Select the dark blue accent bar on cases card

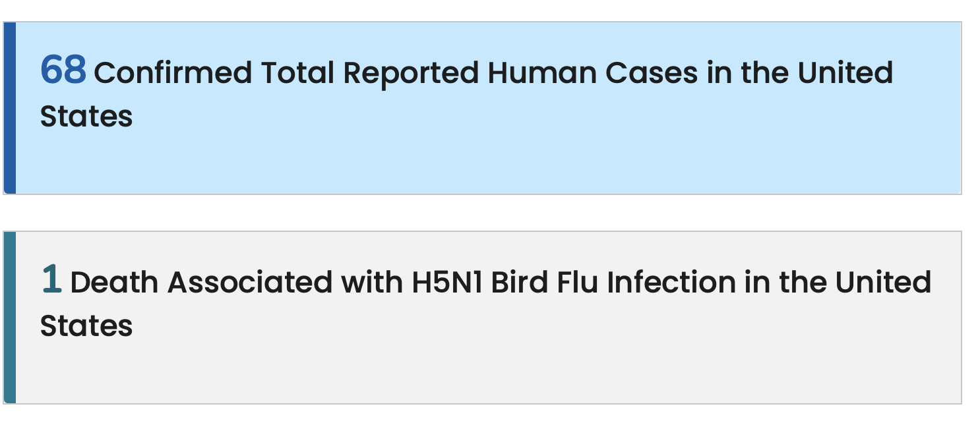pyautogui.click(x=9, y=108)
